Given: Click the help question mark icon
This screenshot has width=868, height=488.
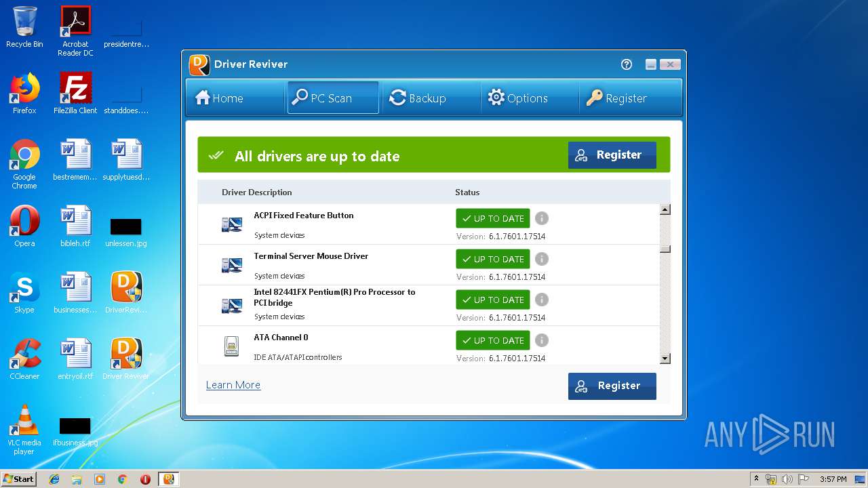Looking at the screenshot, I should (627, 64).
